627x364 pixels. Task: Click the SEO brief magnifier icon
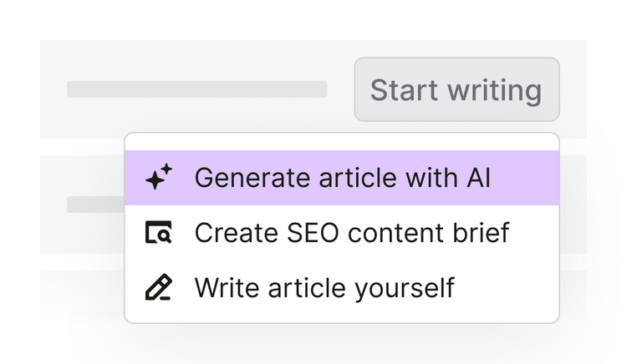tap(158, 232)
